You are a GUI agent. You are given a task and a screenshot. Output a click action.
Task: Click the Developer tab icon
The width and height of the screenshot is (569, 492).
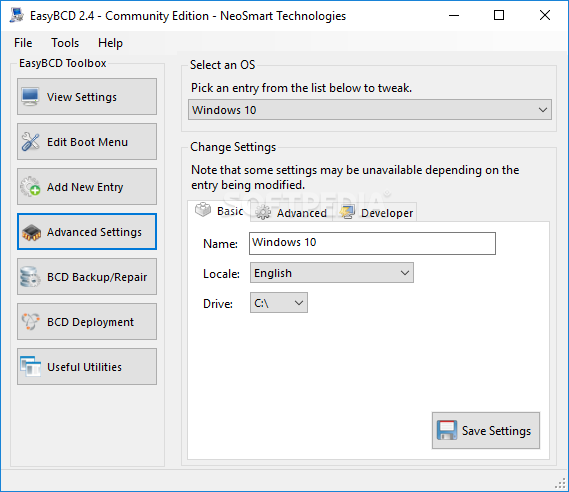point(347,213)
